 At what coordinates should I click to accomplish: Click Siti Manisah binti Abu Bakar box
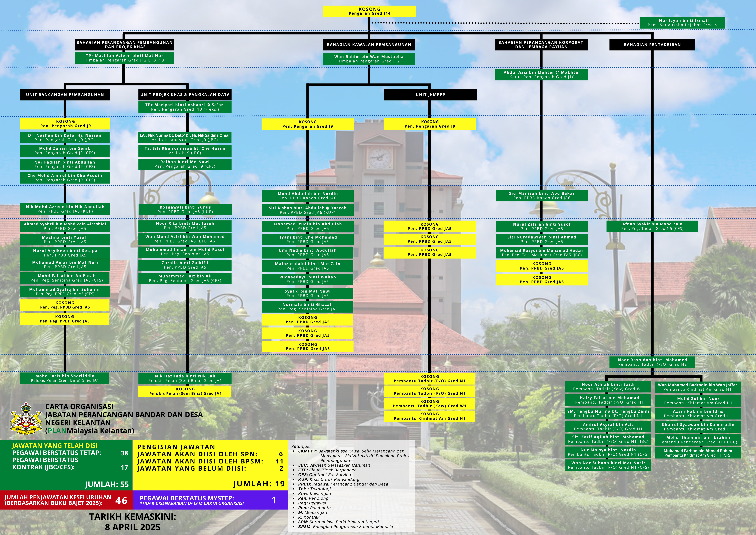[542, 196]
